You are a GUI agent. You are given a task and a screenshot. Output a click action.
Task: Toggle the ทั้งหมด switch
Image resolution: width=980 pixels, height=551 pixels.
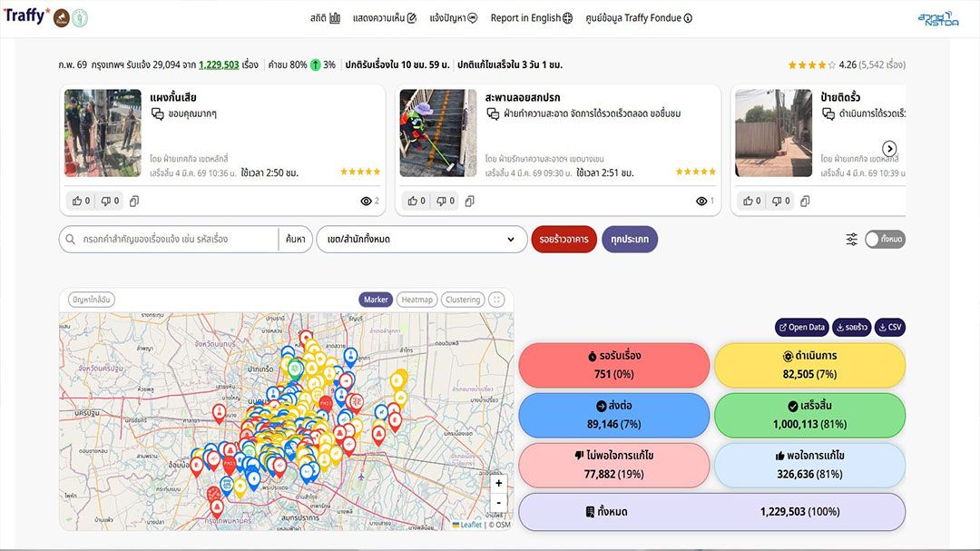pos(885,240)
